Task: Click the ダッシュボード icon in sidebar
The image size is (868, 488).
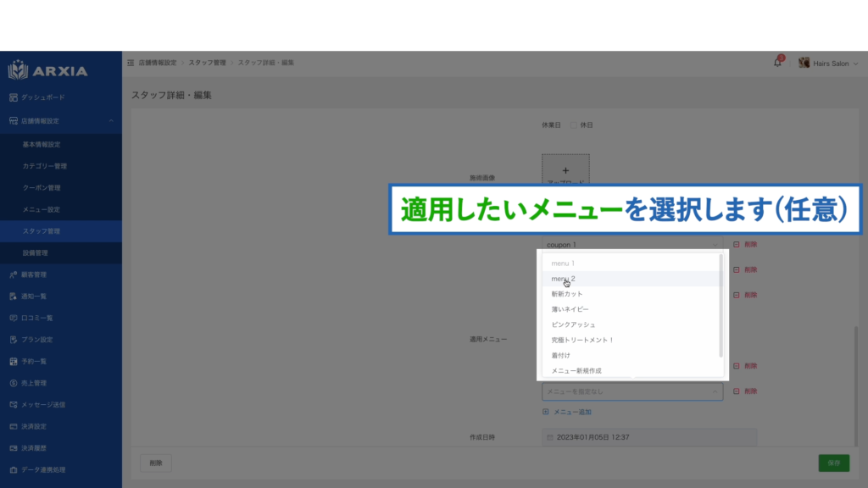Action: [x=14, y=97]
